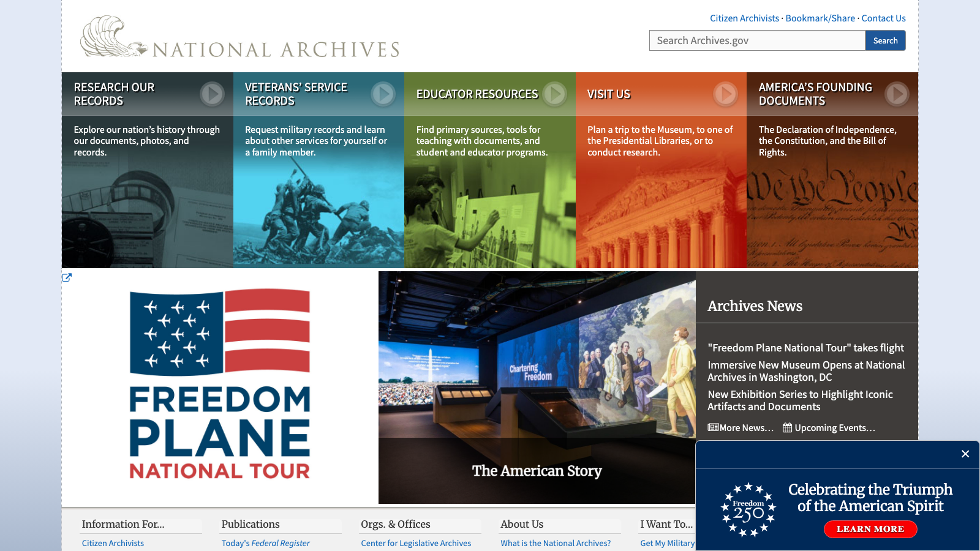Screen dimensions: 980x551
Task: Open the Orgs. & Offices menu
Action: tap(396, 524)
